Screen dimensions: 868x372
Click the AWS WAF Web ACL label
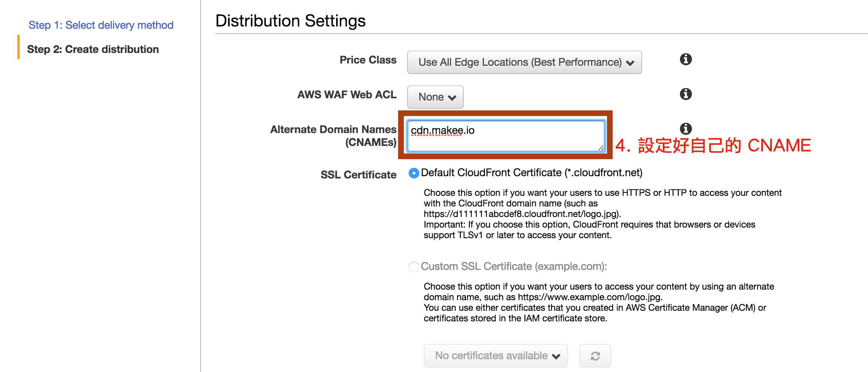click(347, 95)
